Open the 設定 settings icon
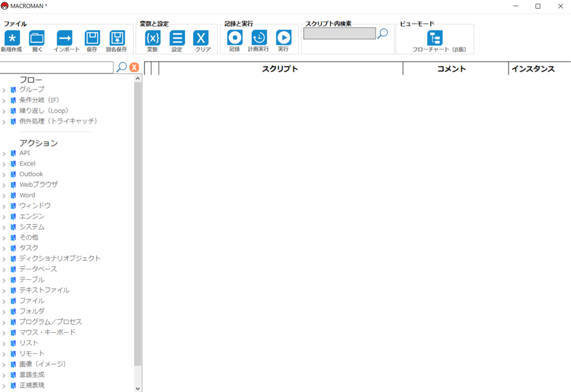 click(177, 38)
